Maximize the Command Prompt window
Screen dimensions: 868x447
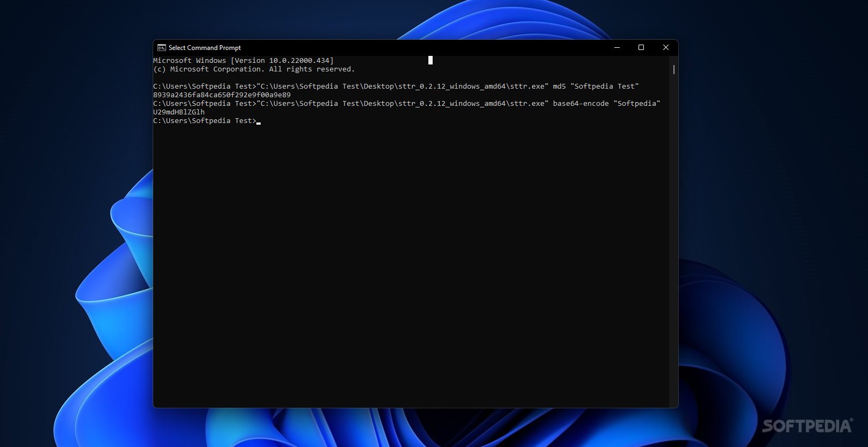pos(641,48)
